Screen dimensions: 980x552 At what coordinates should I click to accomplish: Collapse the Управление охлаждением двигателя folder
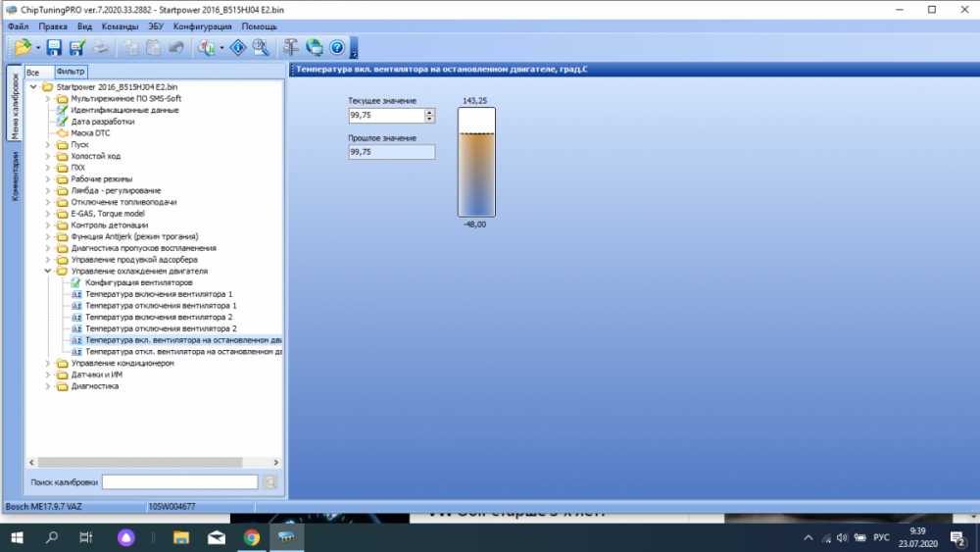pos(48,272)
